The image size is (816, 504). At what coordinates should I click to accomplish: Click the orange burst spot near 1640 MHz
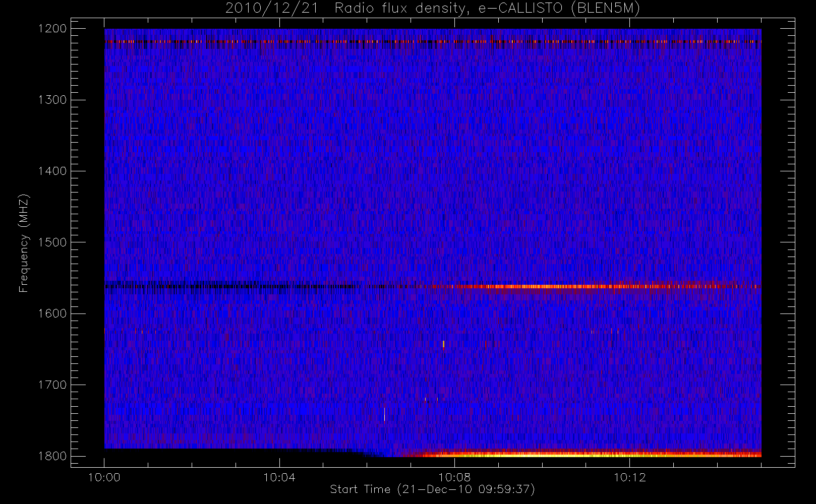(x=443, y=344)
